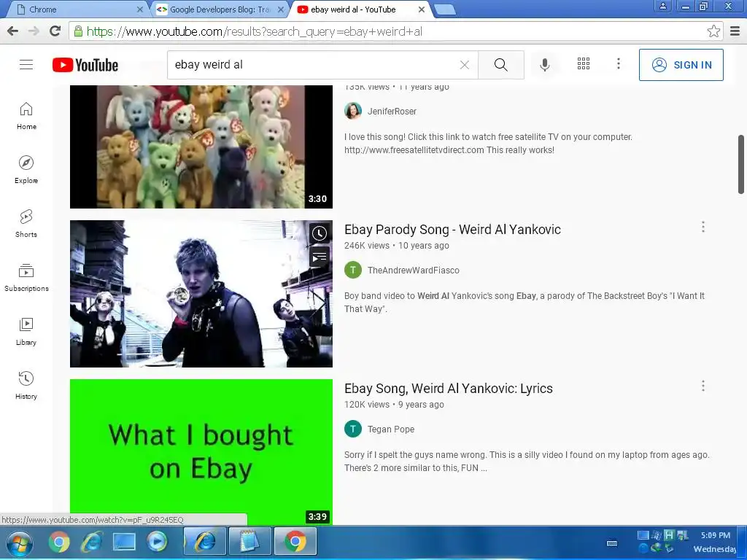747x560 pixels.
Task: Click the 120K views text
Action: [x=367, y=405]
